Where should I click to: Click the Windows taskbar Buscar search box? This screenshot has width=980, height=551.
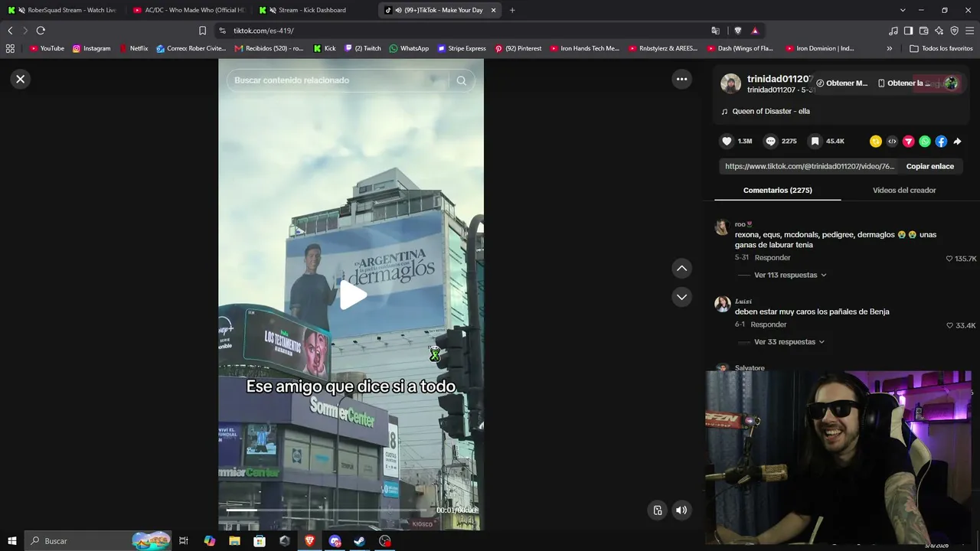(x=98, y=541)
